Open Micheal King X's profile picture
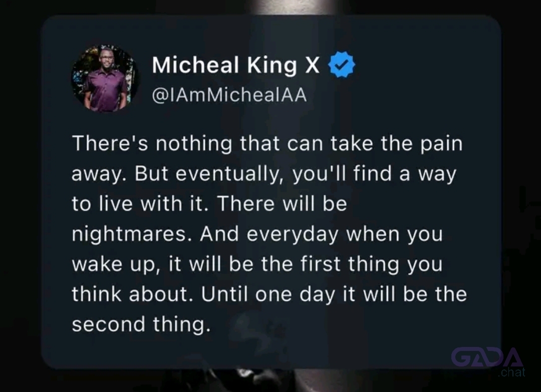 click(106, 78)
